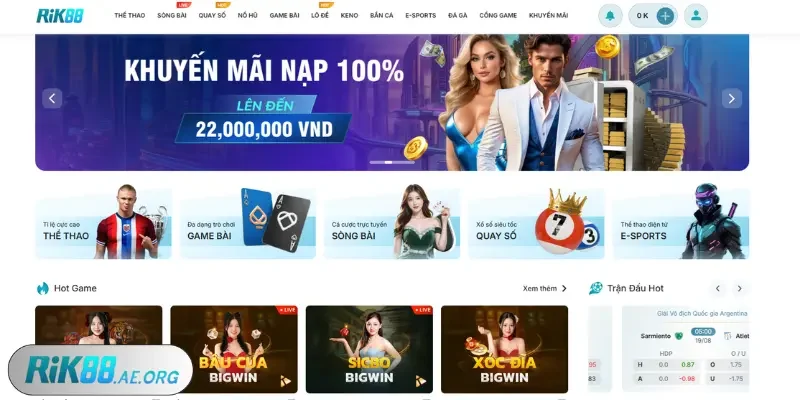Expand more hot games via Xem thêm
Viewport: 800px width, 400px height.
tap(544, 288)
